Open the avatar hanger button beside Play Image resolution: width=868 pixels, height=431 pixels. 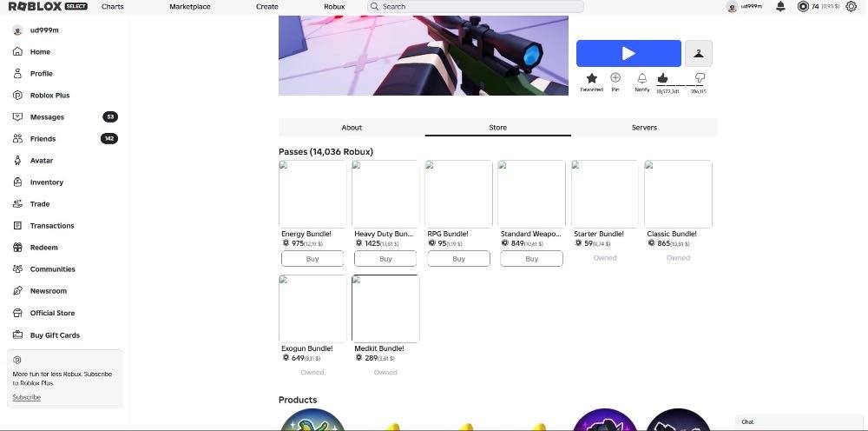point(699,53)
